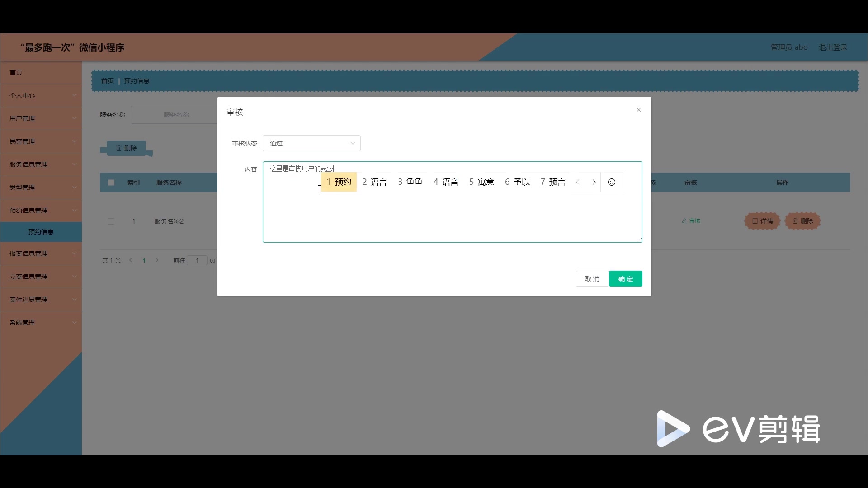Open the 审核状态 dropdown showing 通过
This screenshot has width=868, height=488.
coord(311,143)
